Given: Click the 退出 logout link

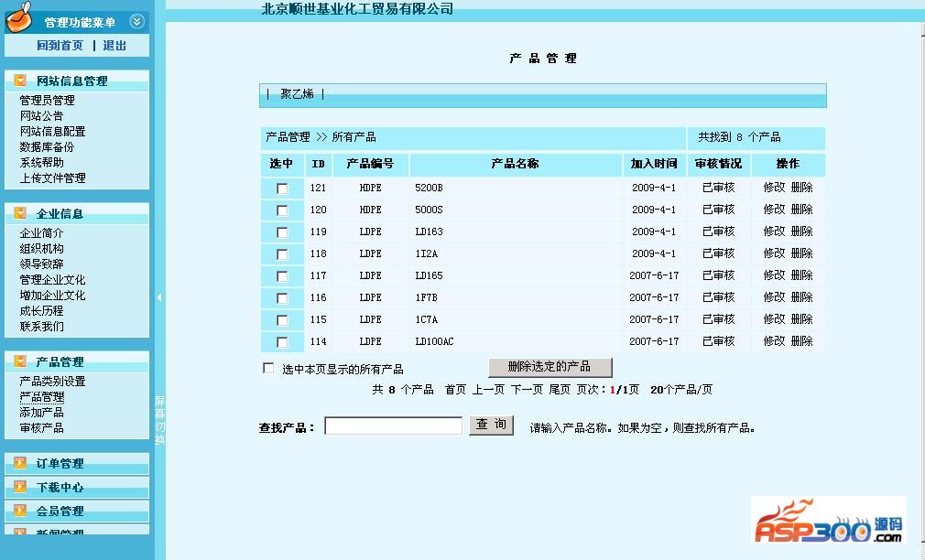Looking at the screenshot, I should tap(114, 46).
